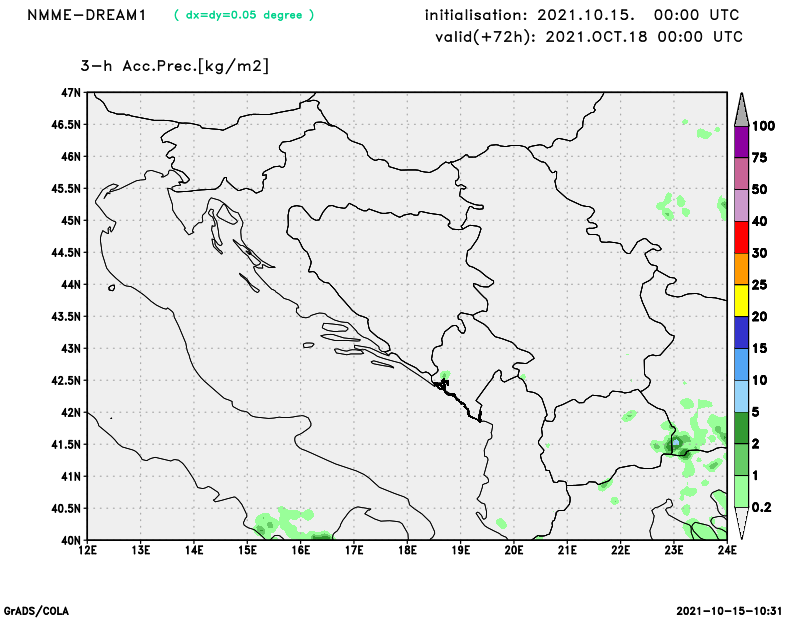Click the 43.5N latitude tick label
800x618 pixels.
[64, 316]
